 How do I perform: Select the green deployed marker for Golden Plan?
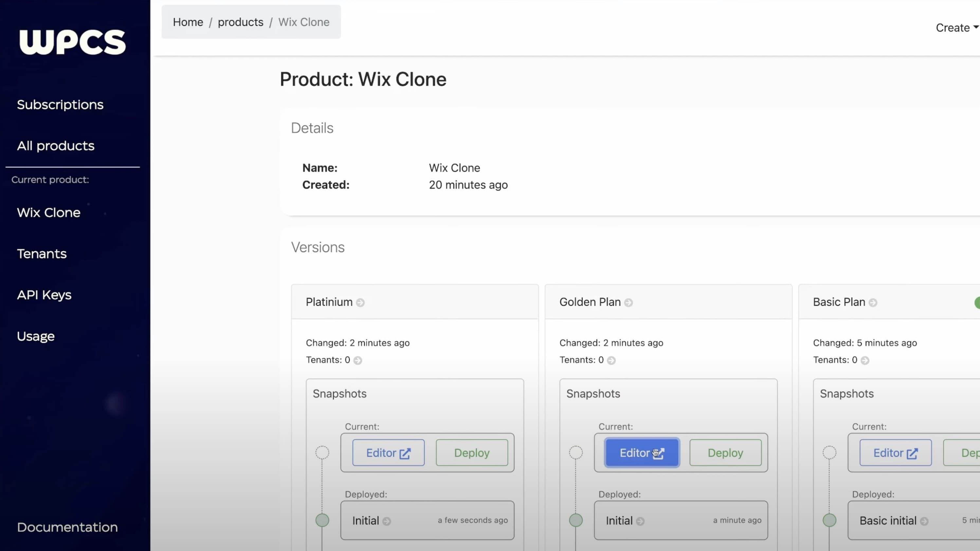[x=576, y=520]
